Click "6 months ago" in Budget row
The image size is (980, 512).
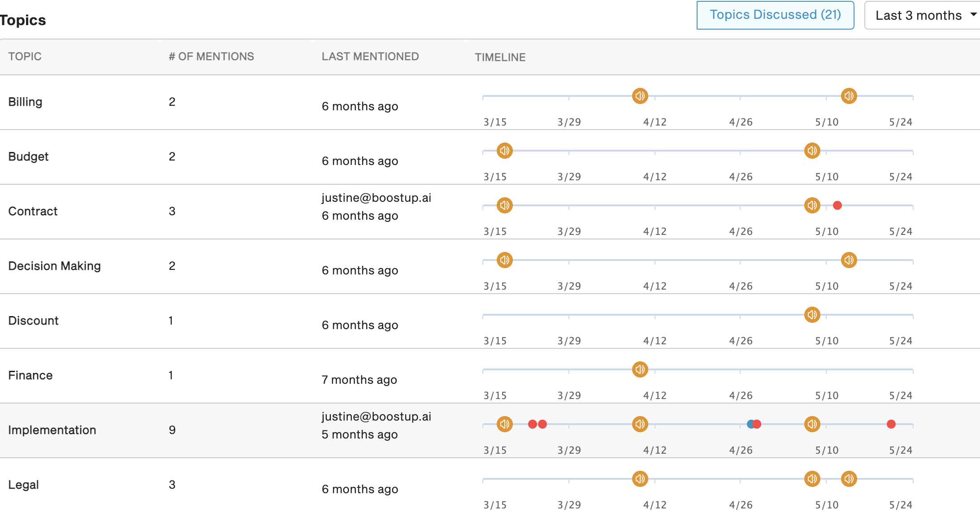click(360, 161)
